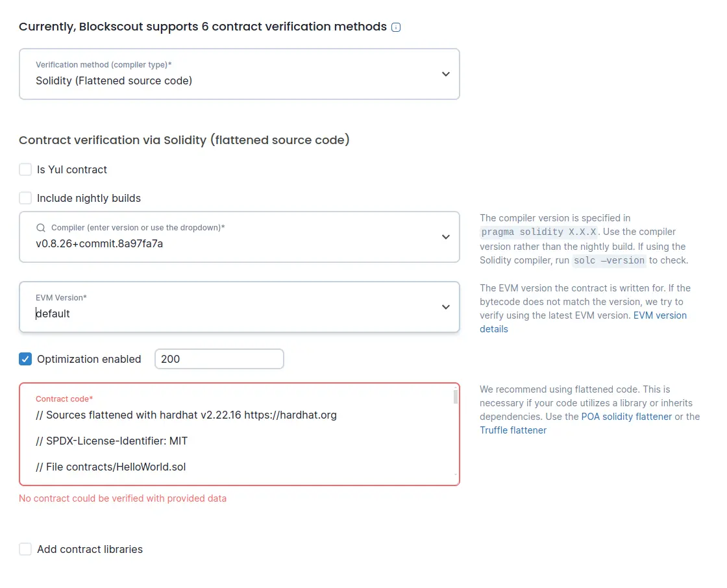727x588 pixels.
Task: Click the optimization runs field showing 200
Action: pyautogui.click(x=219, y=359)
